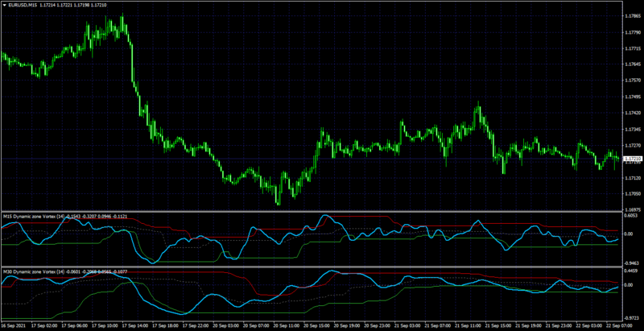Click the 1.17570 price axis label
The width and height of the screenshot is (644, 331).
(632, 81)
